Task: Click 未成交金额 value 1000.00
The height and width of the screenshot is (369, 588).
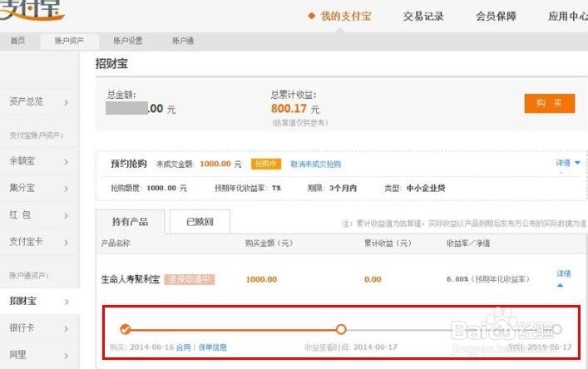Action: tap(215, 164)
